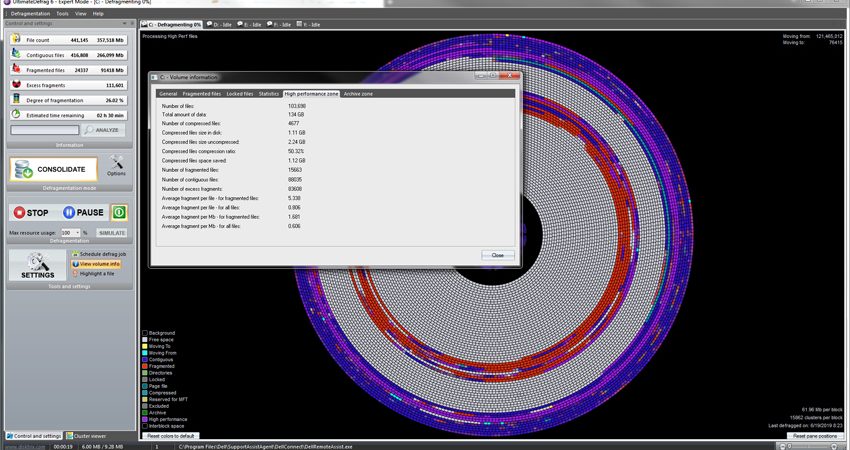Select Highlight a file
850x450 pixels.
[93, 274]
